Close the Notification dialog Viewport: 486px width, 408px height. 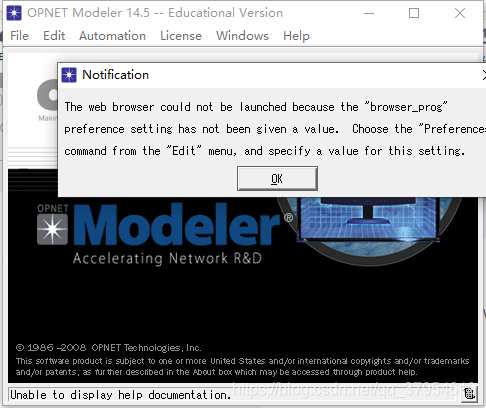pyautogui.click(x=484, y=75)
